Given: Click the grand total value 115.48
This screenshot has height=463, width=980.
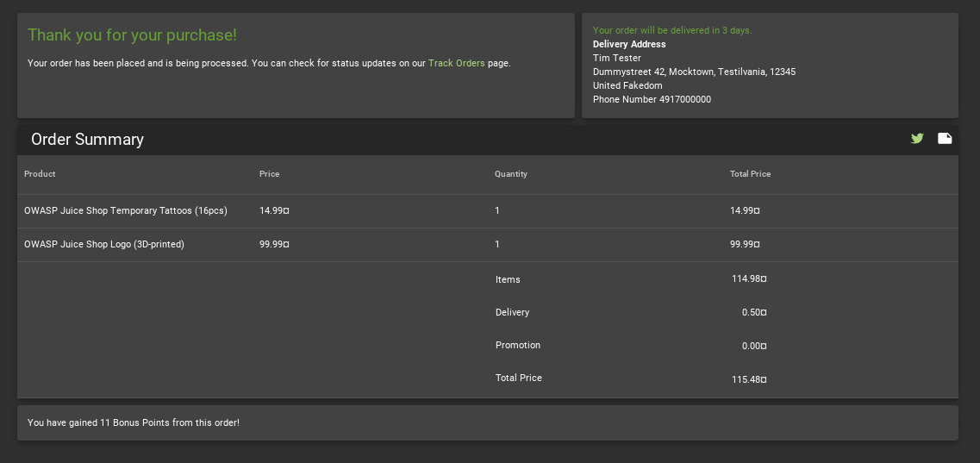Looking at the screenshot, I should click(749, 379).
